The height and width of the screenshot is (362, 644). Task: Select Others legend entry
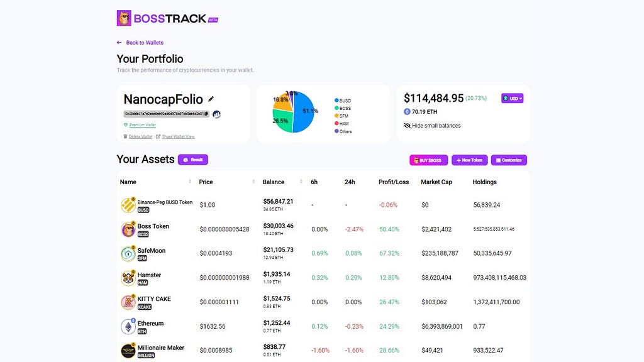click(x=343, y=131)
